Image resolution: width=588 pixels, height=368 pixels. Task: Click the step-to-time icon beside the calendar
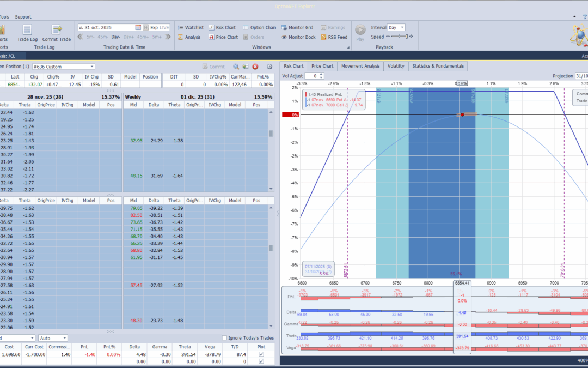point(145,27)
